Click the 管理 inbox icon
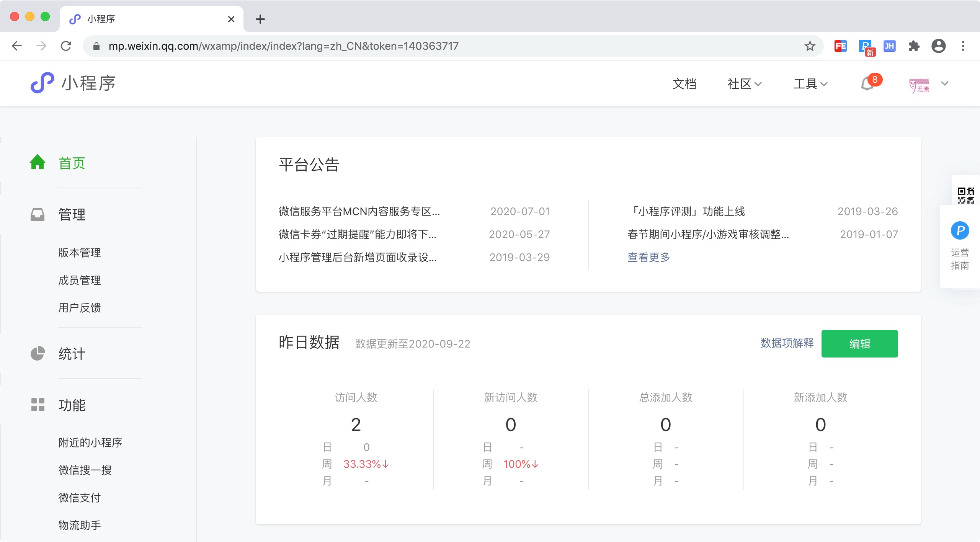The width and height of the screenshot is (980, 542). coord(38,214)
